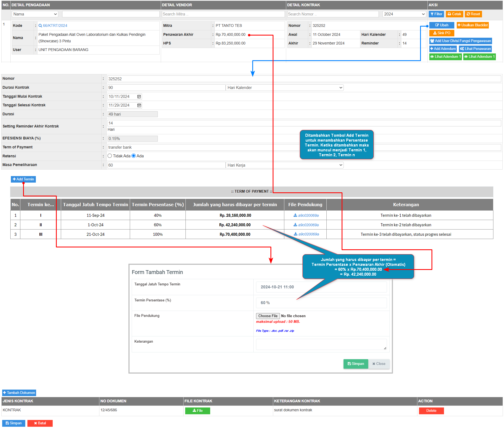Expand the Nama search field dropdown
Image resolution: width=504 pixels, height=430 pixels.
(x=35, y=14)
